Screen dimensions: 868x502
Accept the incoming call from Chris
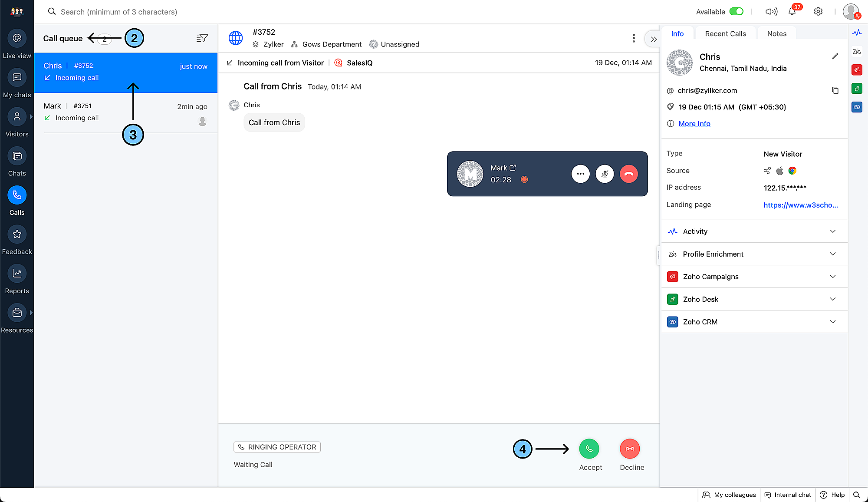tap(589, 449)
